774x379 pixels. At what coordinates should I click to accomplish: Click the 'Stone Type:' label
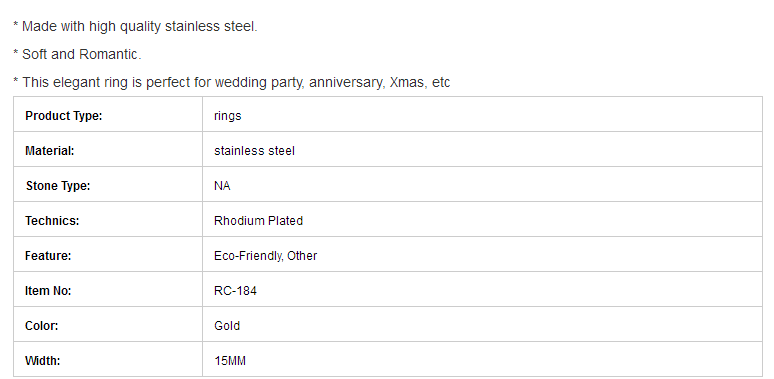58,186
